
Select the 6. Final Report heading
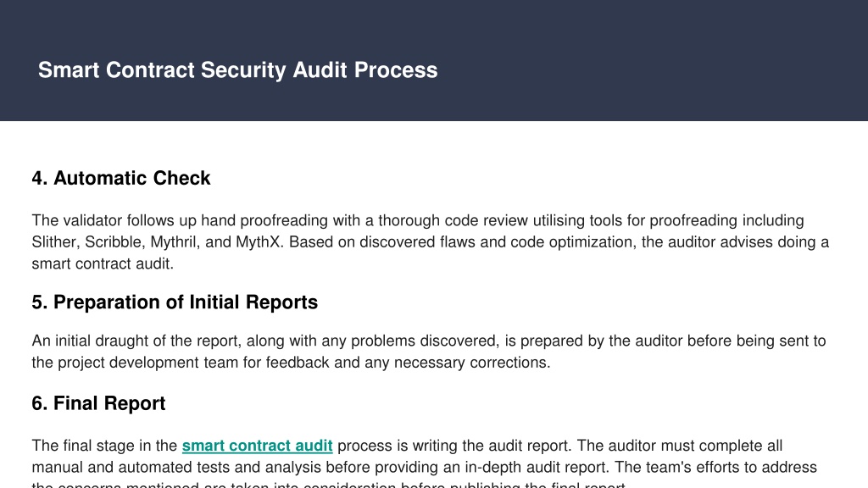point(98,403)
